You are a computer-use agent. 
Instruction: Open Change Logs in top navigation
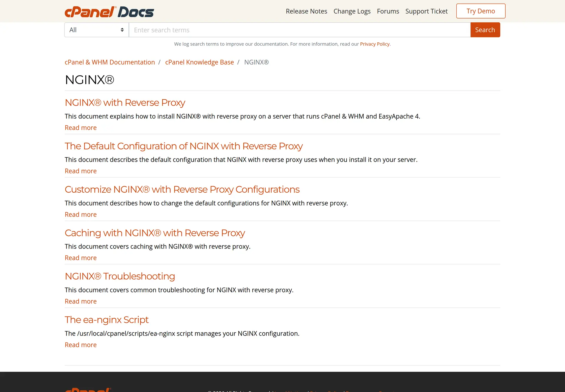pyautogui.click(x=352, y=11)
